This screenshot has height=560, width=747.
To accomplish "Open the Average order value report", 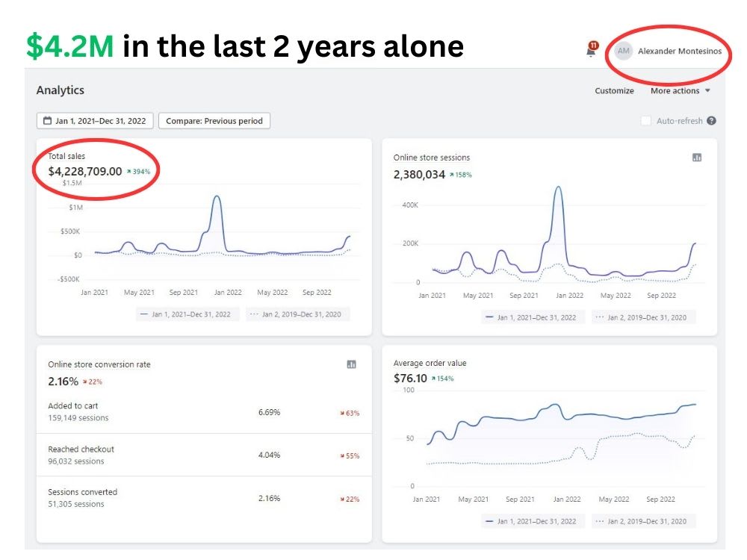I will (430, 364).
